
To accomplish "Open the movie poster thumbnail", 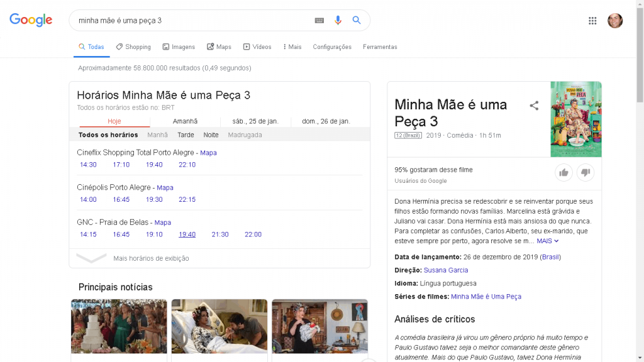I will (x=576, y=119).
